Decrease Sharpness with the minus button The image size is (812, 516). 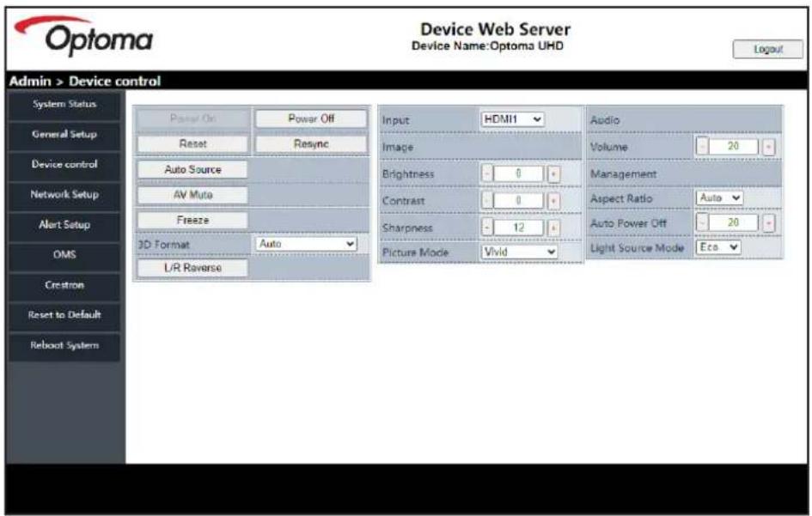coord(487,228)
